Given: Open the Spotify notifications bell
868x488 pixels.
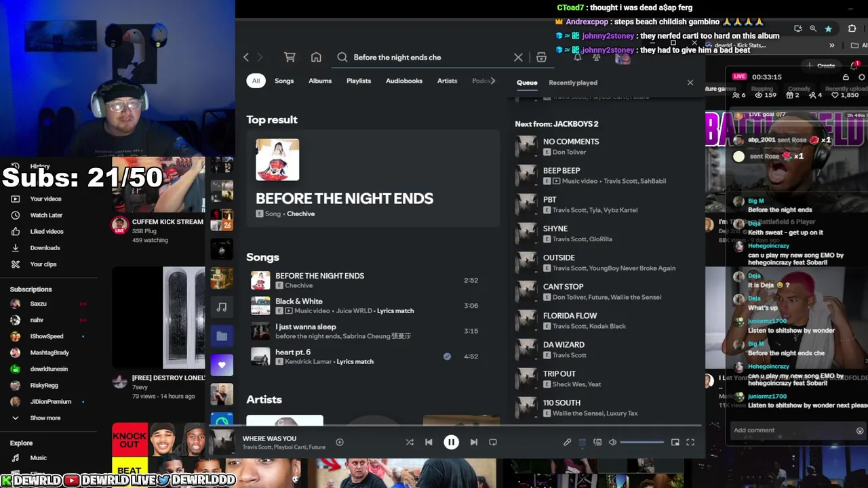Looking at the screenshot, I should pyautogui.click(x=577, y=58).
